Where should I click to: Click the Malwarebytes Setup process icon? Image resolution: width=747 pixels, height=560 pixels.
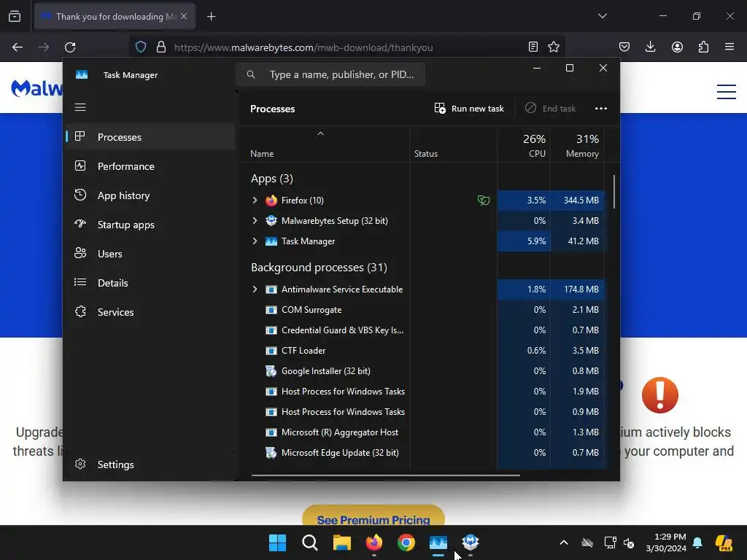click(271, 220)
